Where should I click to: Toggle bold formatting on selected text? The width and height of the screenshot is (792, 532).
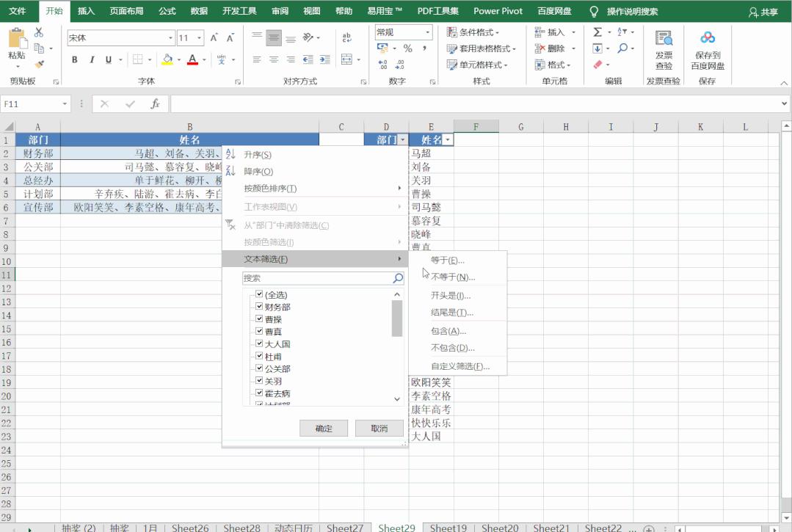point(74,60)
